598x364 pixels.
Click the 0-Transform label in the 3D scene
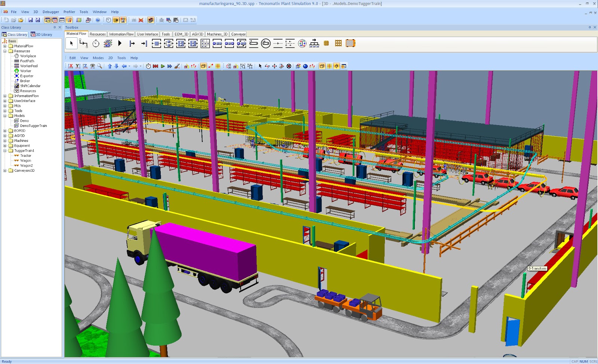[x=537, y=268]
